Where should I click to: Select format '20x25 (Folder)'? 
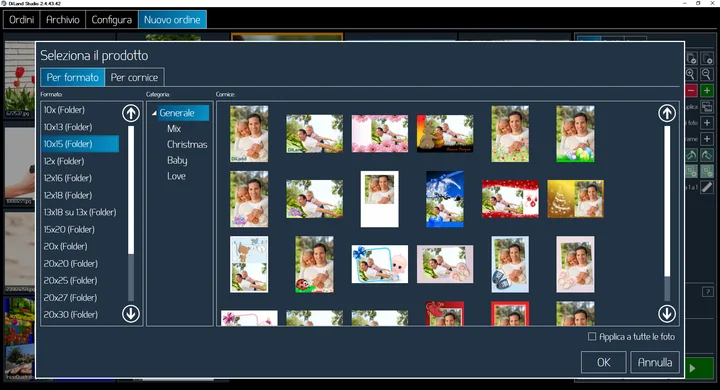tap(80, 280)
